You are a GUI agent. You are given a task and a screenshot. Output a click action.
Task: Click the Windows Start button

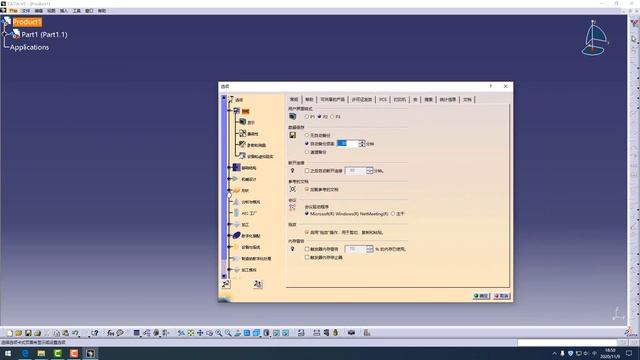click(8, 353)
